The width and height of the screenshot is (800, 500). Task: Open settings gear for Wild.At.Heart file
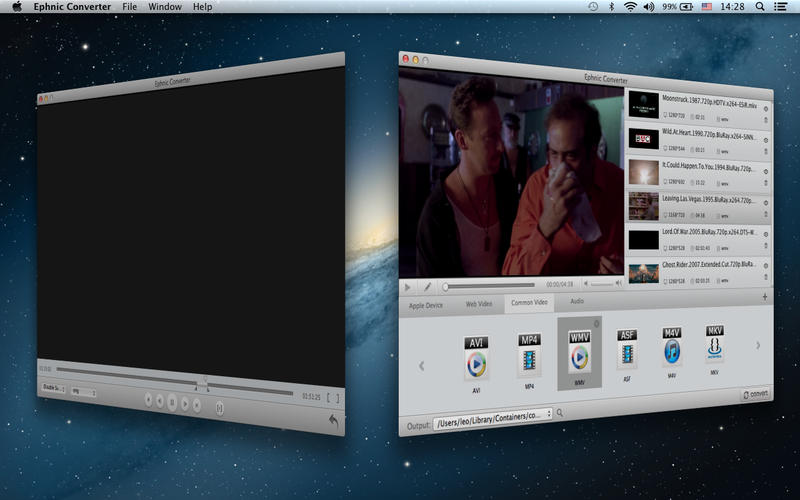point(765,140)
